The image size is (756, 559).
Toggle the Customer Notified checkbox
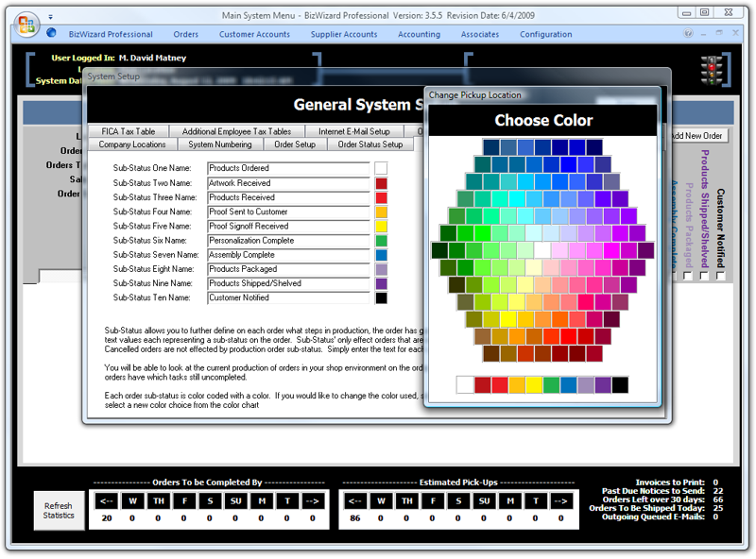(720, 276)
